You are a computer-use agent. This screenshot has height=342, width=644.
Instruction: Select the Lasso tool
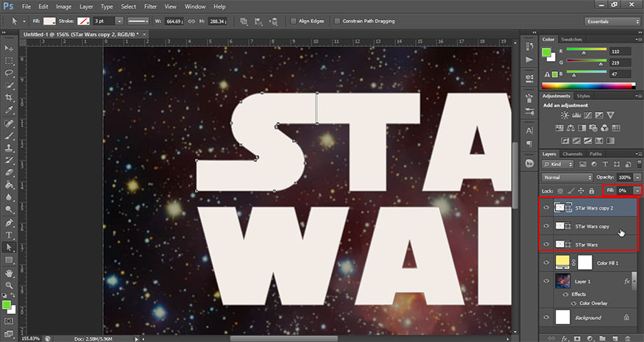coord(9,73)
